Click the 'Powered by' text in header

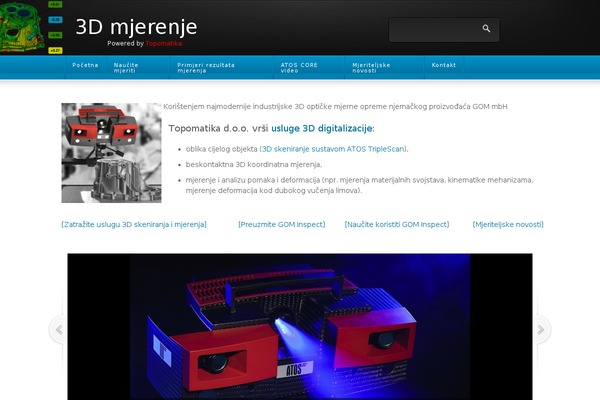pos(125,43)
